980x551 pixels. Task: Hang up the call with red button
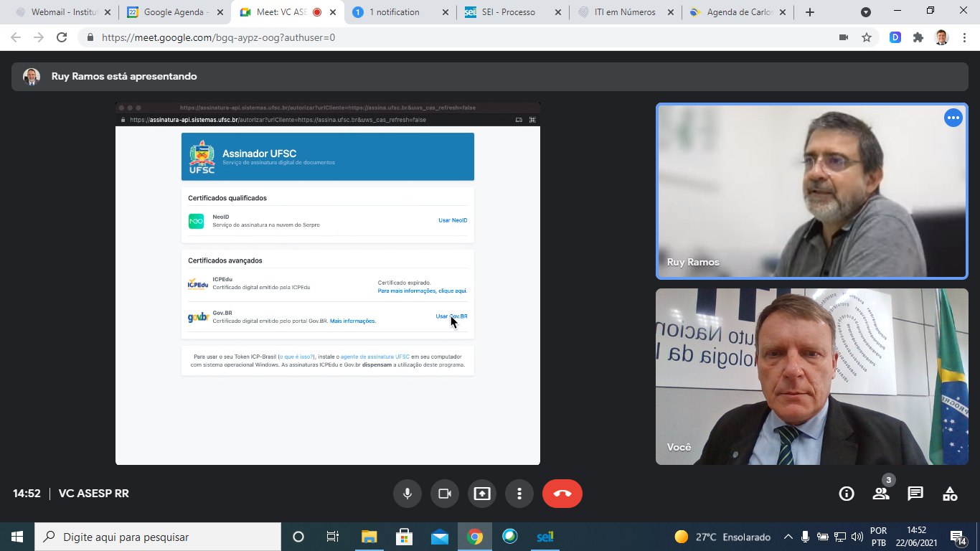[562, 494]
